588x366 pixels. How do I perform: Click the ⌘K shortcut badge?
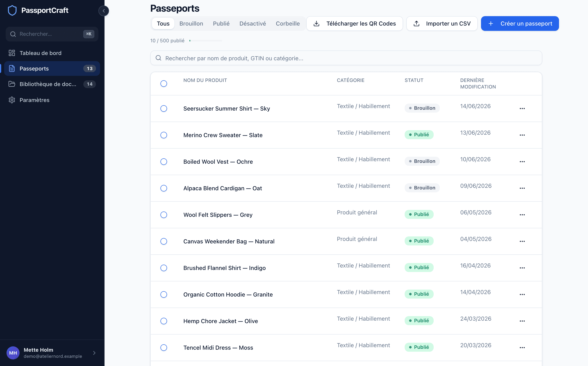(x=89, y=34)
